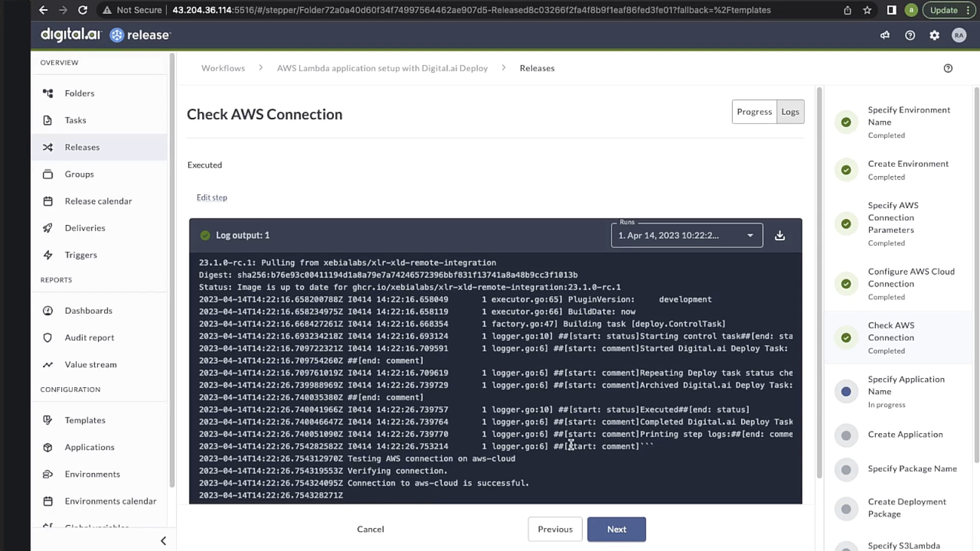Open the Audit report shield item

[x=89, y=338]
